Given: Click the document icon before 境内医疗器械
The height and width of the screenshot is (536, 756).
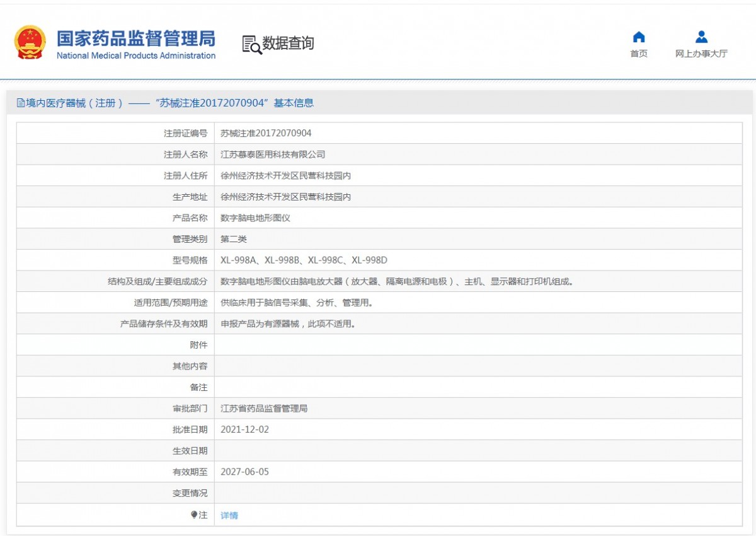Looking at the screenshot, I should (21, 103).
